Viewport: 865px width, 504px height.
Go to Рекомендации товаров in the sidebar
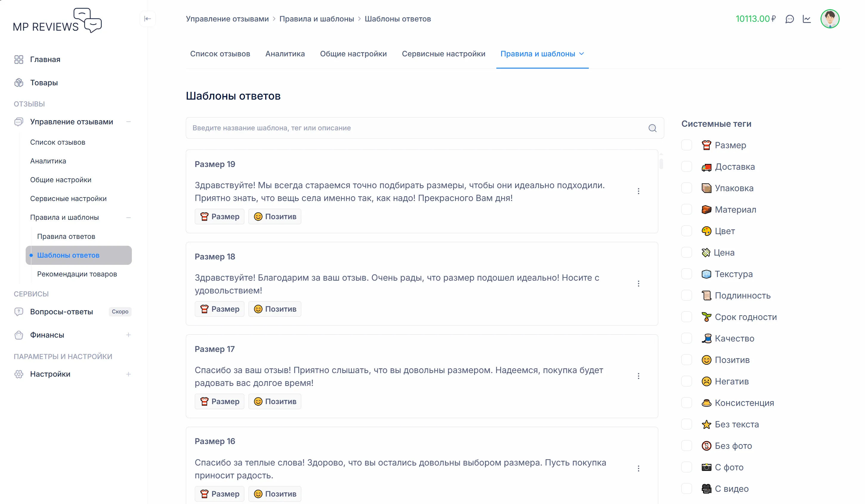[77, 274]
